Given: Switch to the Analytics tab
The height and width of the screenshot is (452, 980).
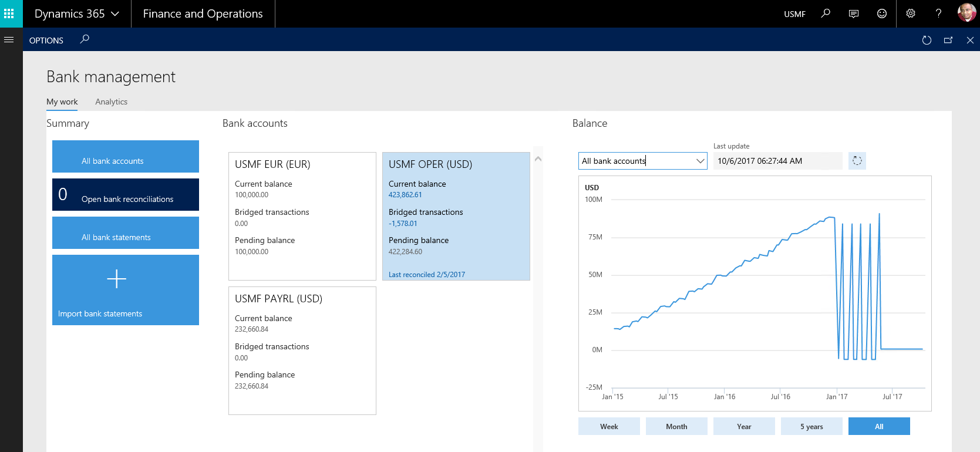Looking at the screenshot, I should tap(112, 102).
